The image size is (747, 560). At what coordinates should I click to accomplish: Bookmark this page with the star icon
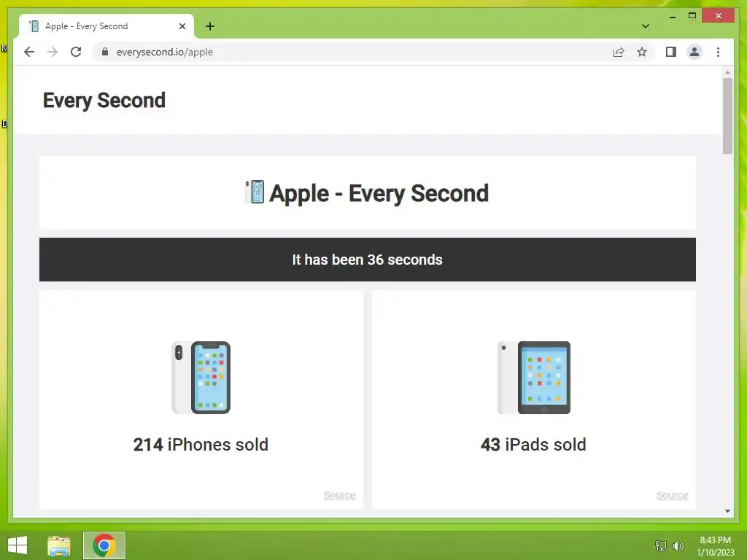(x=642, y=52)
